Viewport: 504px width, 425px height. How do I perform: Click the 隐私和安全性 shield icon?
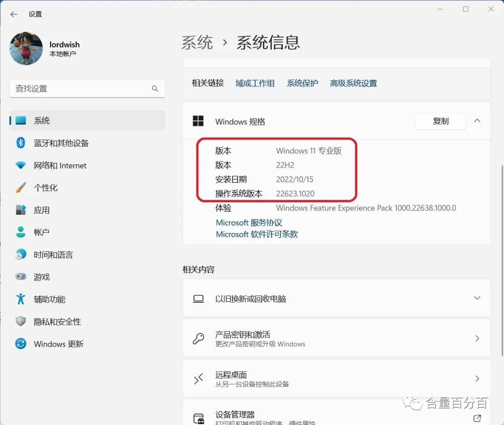(21, 321)
